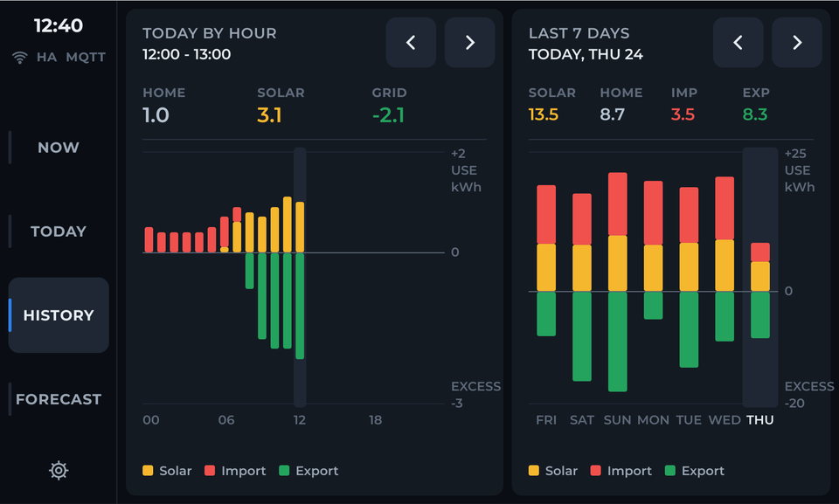The width and height of the screenshot is (839, 504).
Task: Click the 12:40 clock display
Action: (59, 25)
